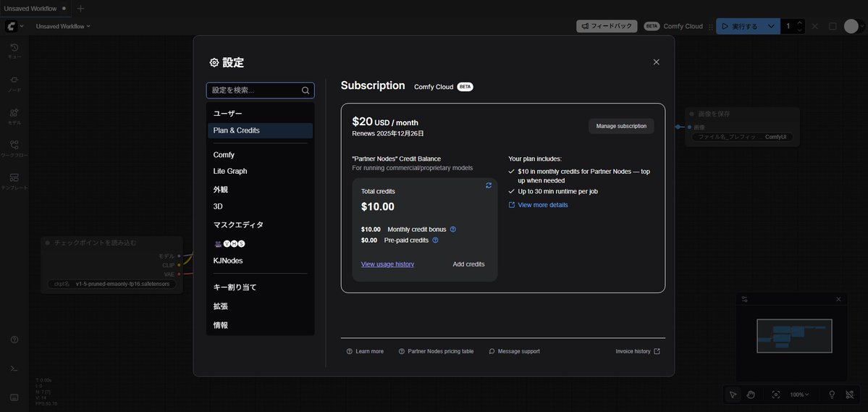Close the minimap panel
Screen dimensions: 868x412
pos(838,299)
